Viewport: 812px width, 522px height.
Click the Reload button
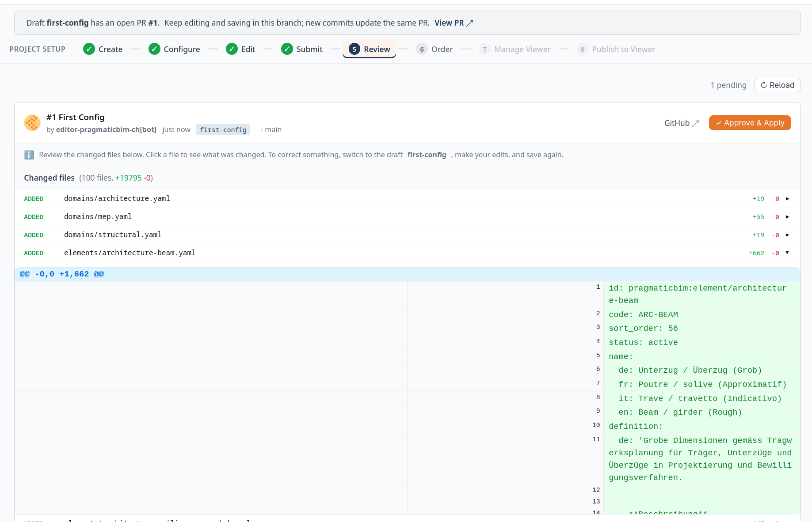click(777, 85)
